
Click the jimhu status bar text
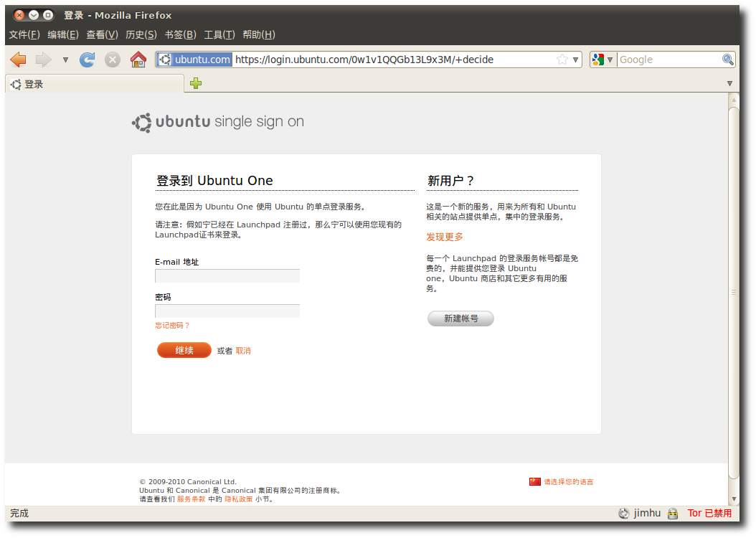point(647,513)
